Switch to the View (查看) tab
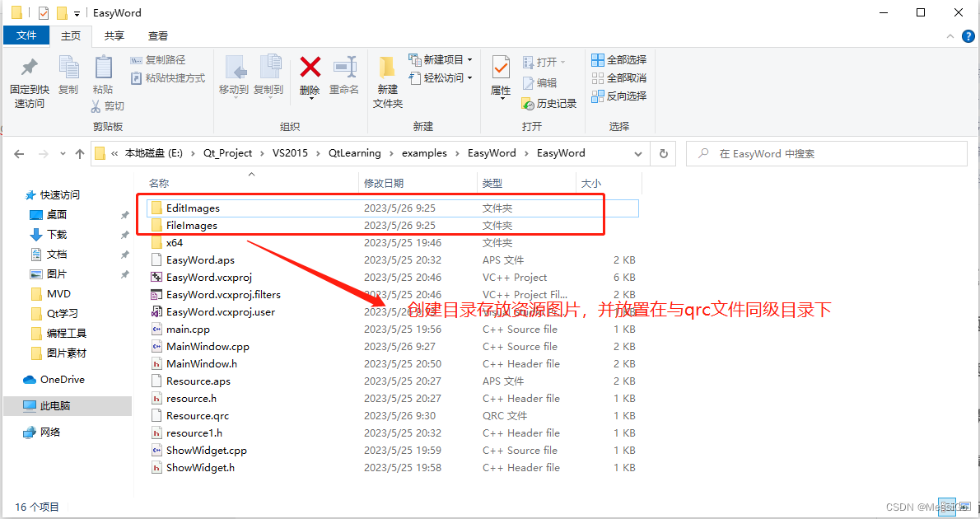 point(157,36)
